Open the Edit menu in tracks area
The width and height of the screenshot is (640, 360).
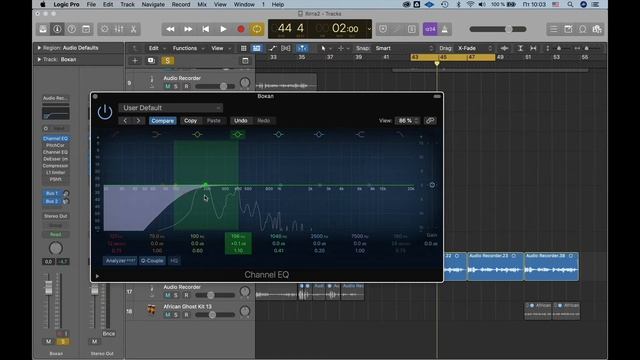click(156, 48)
